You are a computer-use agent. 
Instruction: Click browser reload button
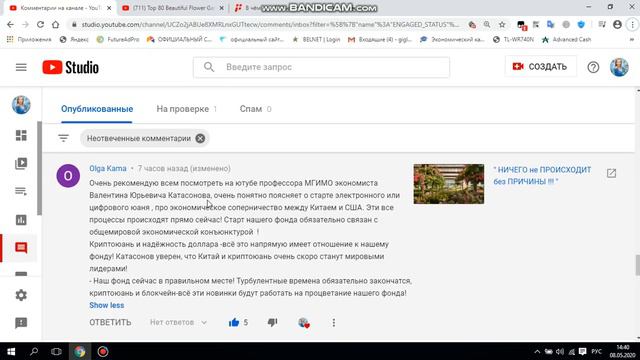(40, 24)
